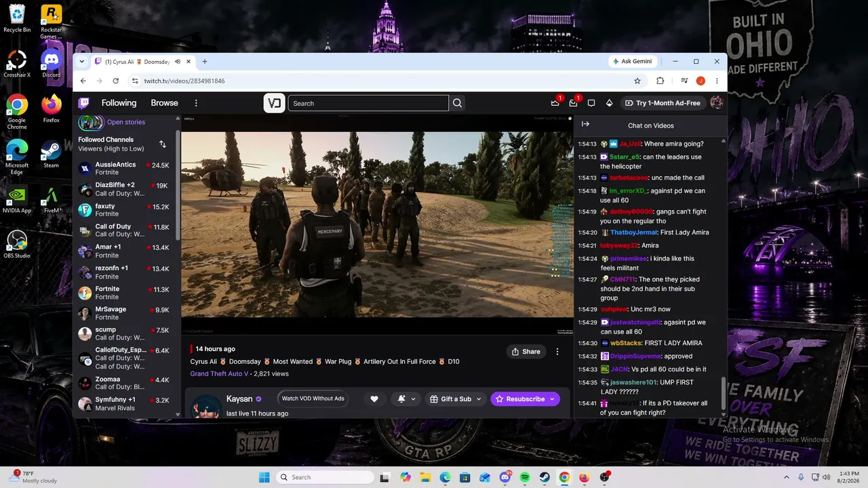Open the Grand Theft Auto V category link
Image resolution: width=868 pixels, height=488 pixels.
(x=219, y=373)
